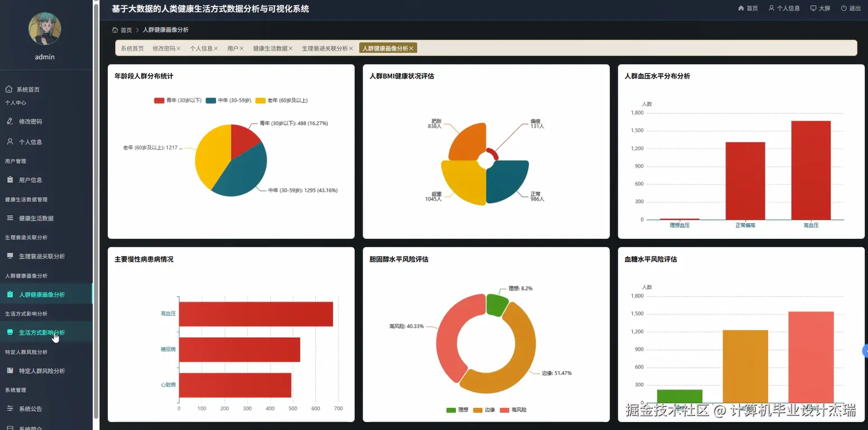Click the 首页 home icon in top header
868x430 pixels.
[741, 8]
